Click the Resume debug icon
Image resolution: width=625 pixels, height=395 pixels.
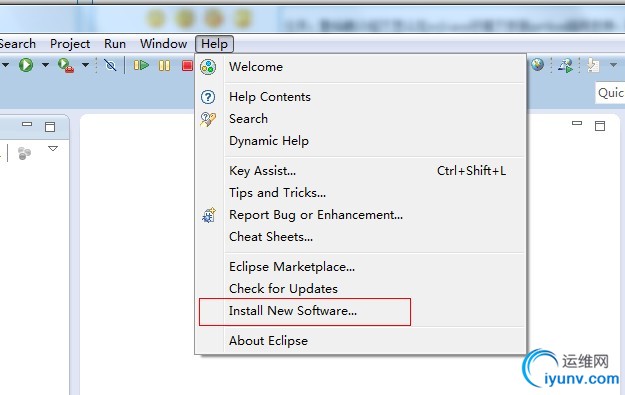click(x=141, y=65)
